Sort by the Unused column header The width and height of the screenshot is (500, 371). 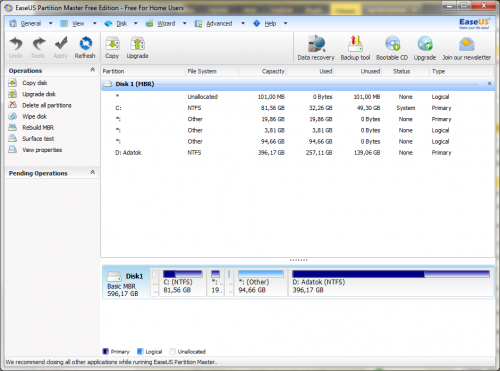click(x=358, y=71)
